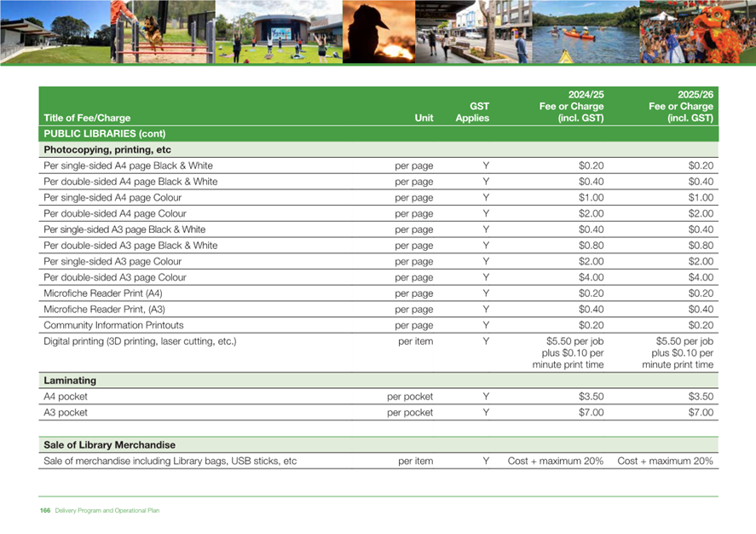Click the Sale of Library Merchandise heading
Screen dimensions: 756x534
pos(109,445)
